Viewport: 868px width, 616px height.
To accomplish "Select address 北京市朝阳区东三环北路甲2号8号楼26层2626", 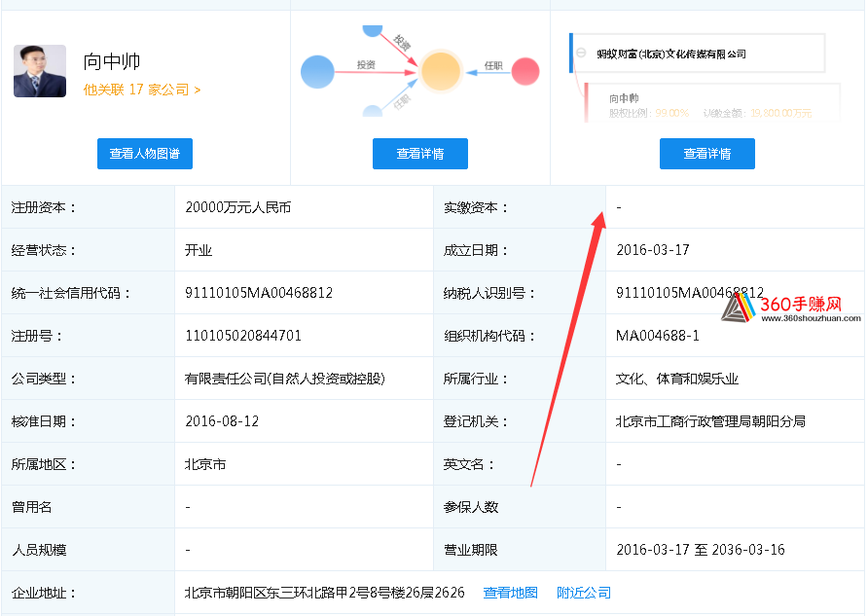I will pyautogui.click(x=324, y=593).
